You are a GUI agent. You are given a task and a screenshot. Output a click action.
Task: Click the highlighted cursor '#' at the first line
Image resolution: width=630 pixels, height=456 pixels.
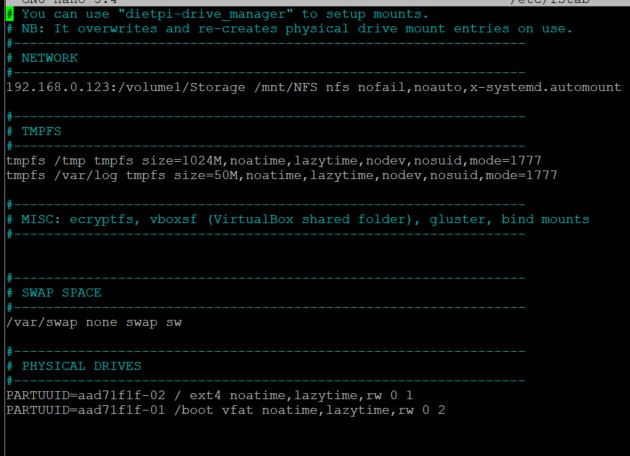click(x=10, y=14)
